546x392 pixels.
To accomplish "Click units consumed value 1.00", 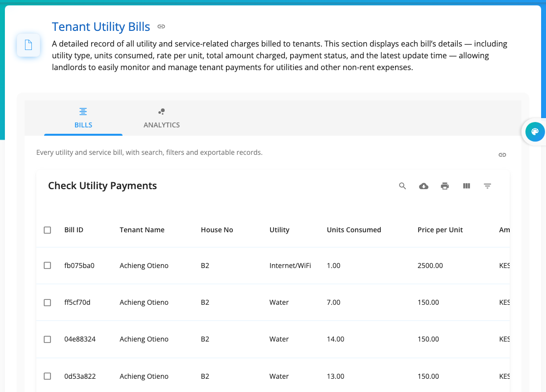I will (x=334, y=266).
